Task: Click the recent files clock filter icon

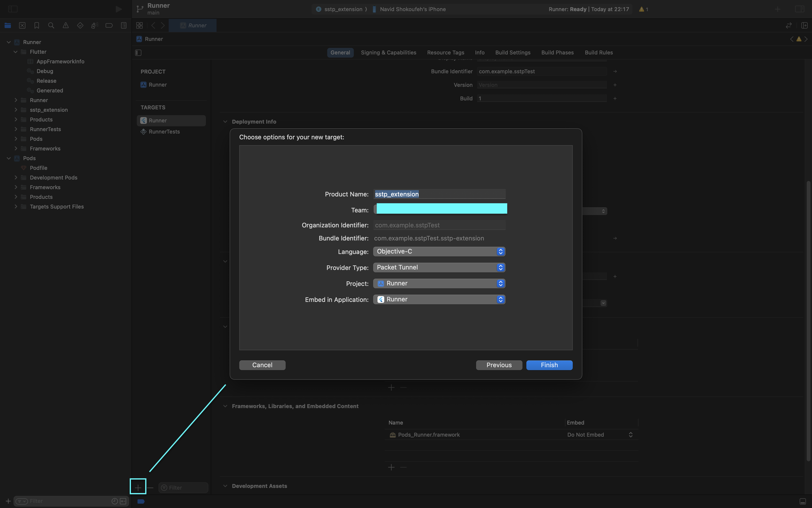Action: pyautogui.click(x=114, y=501)
